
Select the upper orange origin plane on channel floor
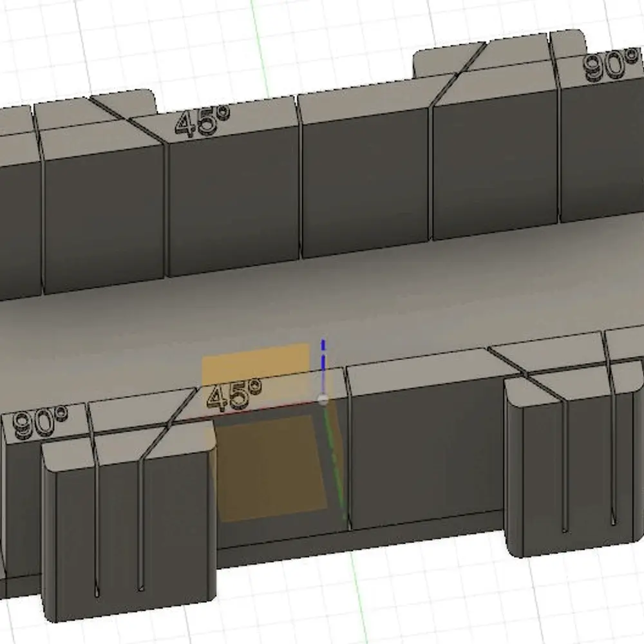(256, 365)
